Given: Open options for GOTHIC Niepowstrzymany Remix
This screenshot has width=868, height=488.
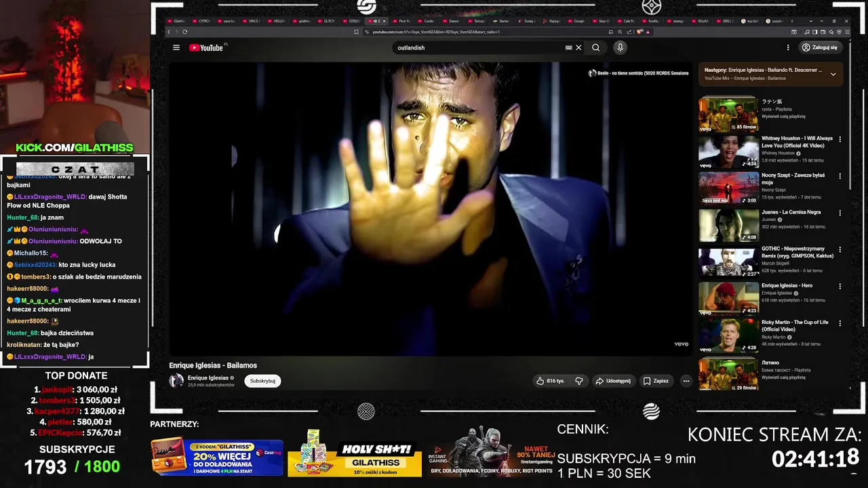Looking at the screenshot, I should click(x=840, y=249).
